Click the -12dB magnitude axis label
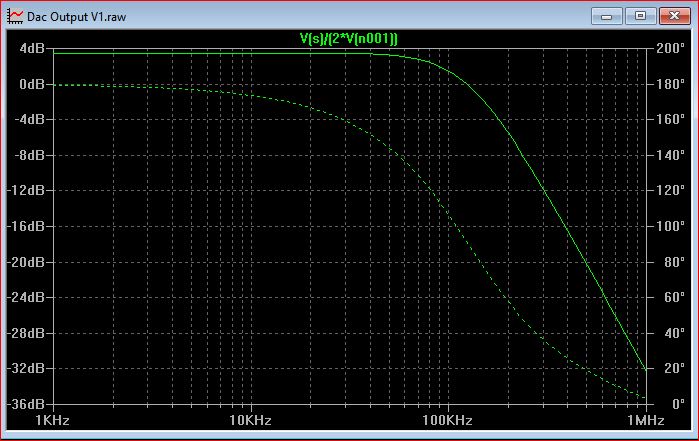This screenshot has height=441, width=699. tap(26, 190)
